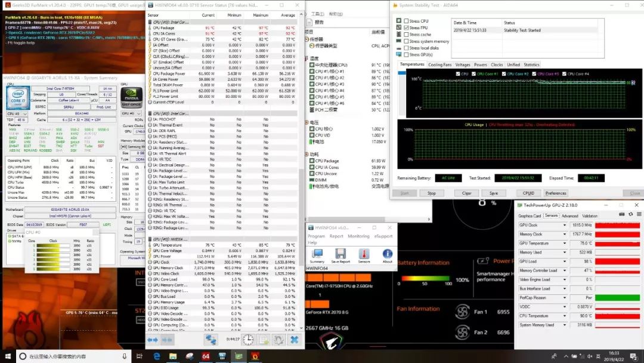
Task: Open About info icon in HWiNFO
Action: pyautogui.click(x=388, y=254)
